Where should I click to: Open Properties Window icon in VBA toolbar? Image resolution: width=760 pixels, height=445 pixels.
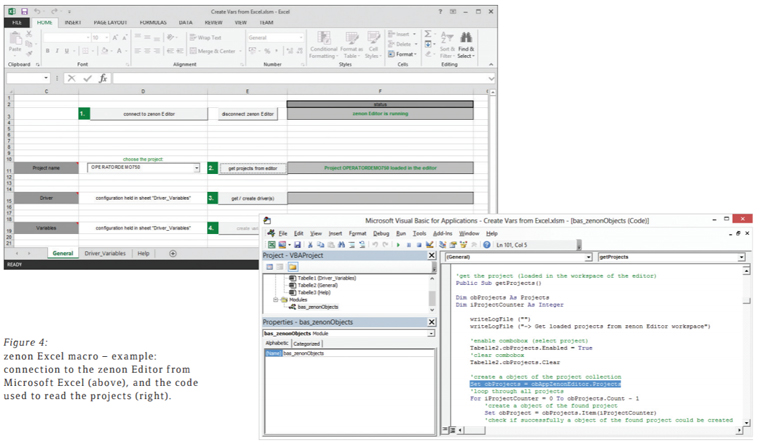tap(453, 245)
